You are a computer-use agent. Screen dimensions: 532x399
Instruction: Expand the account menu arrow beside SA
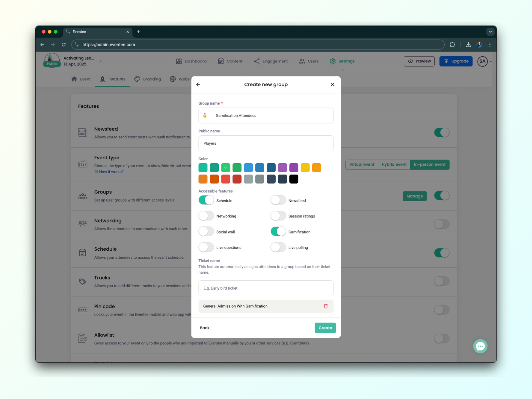(491, 62)
